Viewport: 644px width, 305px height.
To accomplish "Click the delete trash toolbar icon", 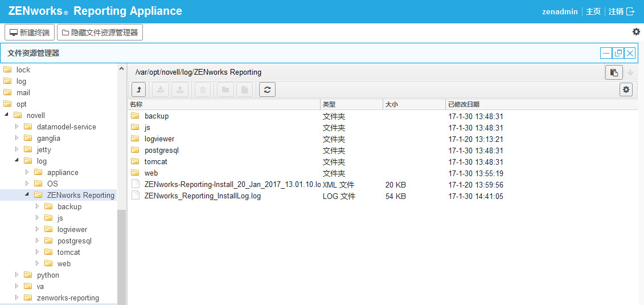I will 203,90.
